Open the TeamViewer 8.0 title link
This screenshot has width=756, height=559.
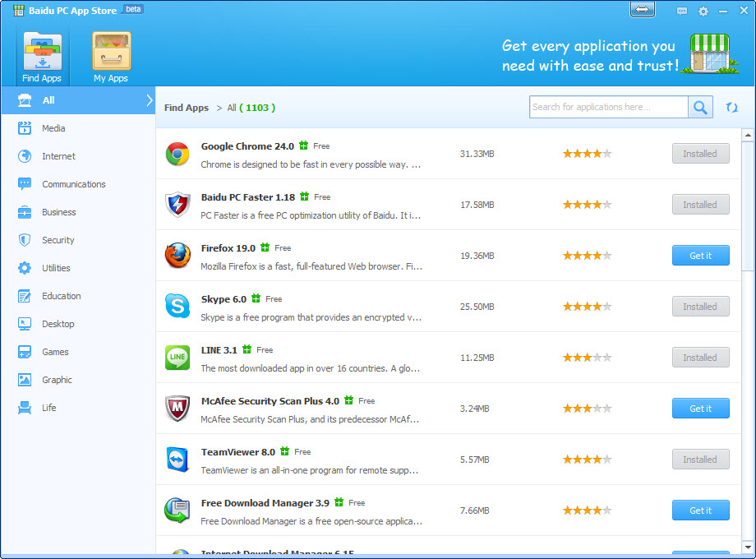pyautogui.click(x=237, y=452)
